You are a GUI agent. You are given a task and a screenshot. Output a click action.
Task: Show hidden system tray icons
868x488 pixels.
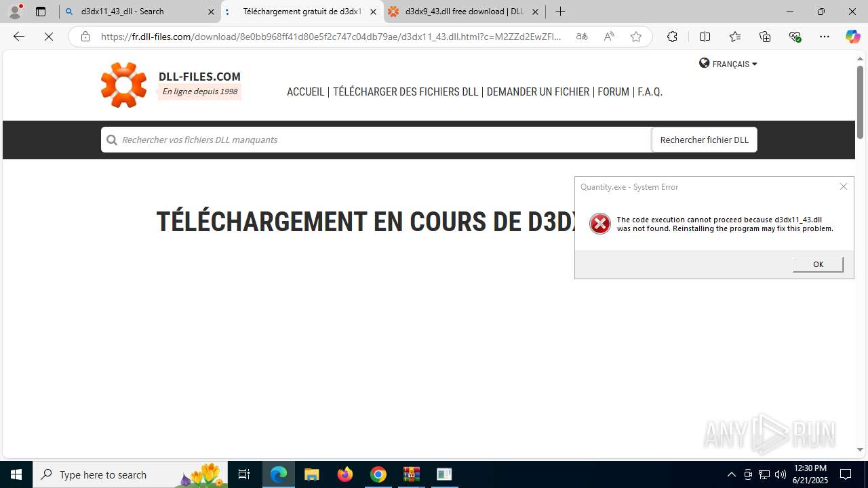pyautogui.click(x=731, y=474)
